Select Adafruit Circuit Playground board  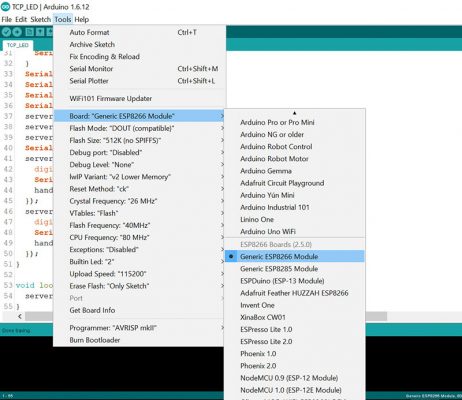tap(295, 183)
